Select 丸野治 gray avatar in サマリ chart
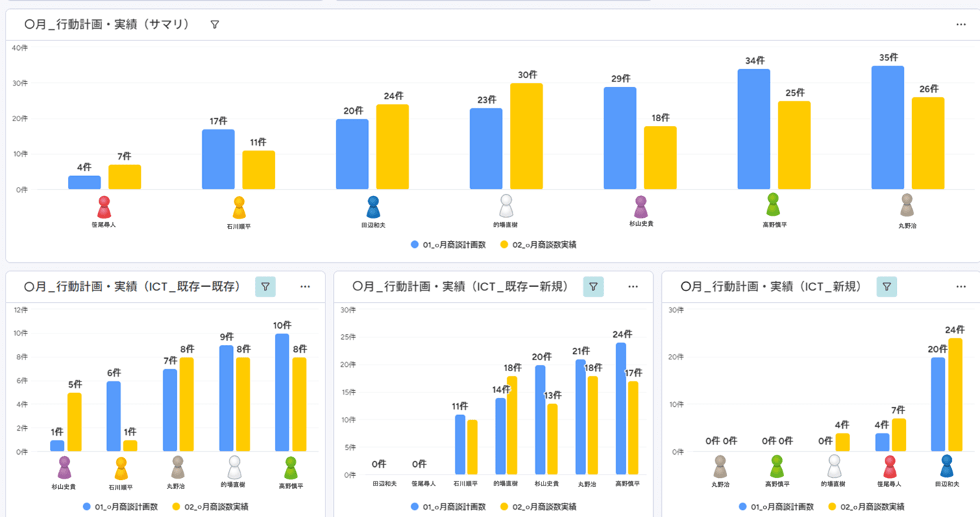The height and width of the screenshot is (517, 980). 907,205
